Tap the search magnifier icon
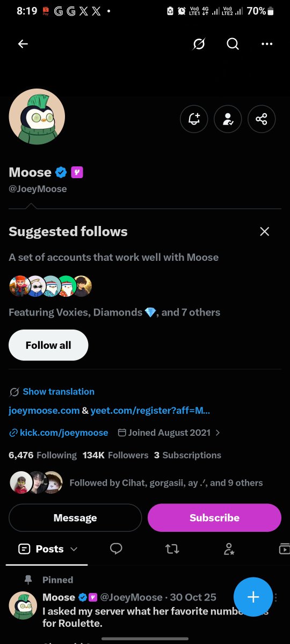Viewport: 290px width, 644px height. click(233, 44)
